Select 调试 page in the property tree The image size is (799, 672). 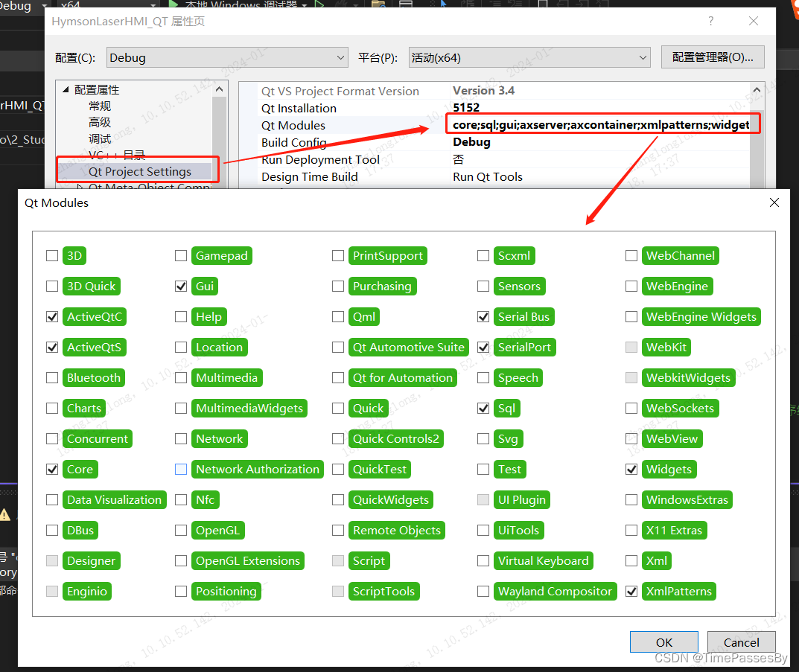(x=101, y=138)
